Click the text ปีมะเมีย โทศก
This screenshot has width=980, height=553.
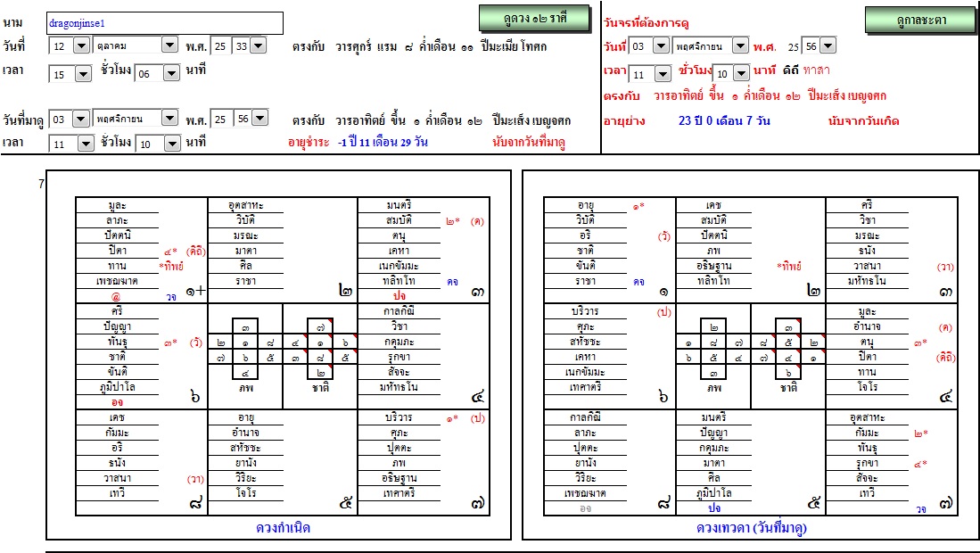click(514, 47)
